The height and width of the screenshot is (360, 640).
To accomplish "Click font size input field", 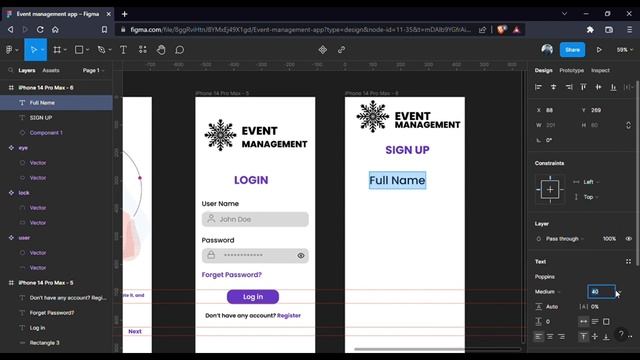I will click(x=601, y=292).
